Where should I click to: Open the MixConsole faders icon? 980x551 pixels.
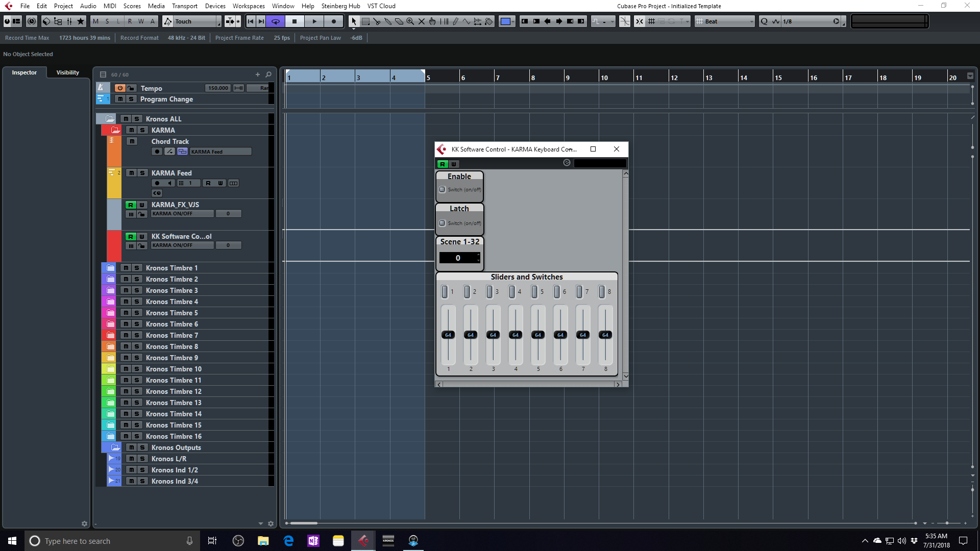(69, 21)
